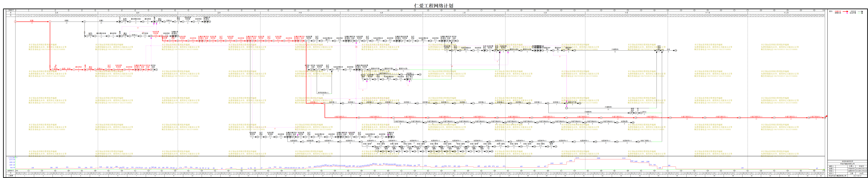868x178 pixels.
Task: Click the 九月 month header
Action: [545, 13]
